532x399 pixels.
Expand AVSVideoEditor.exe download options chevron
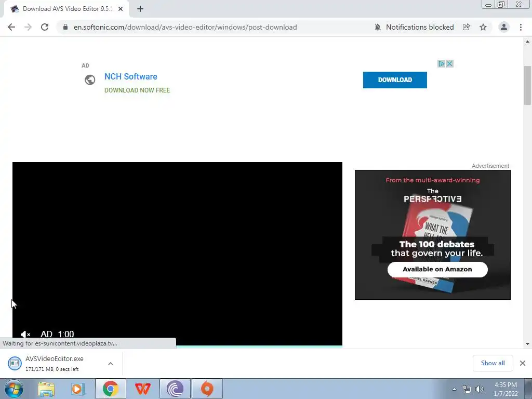(x=111, y=363)
